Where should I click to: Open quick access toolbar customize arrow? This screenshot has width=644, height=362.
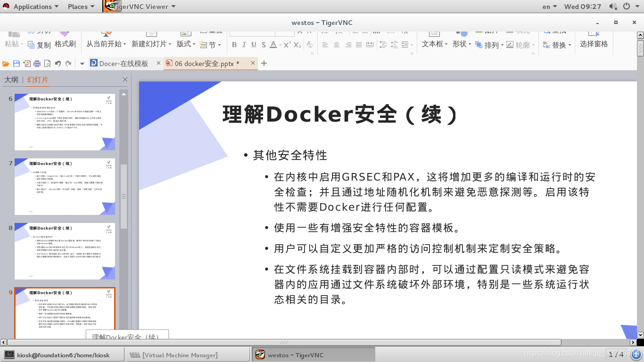click(x=82, y=64)
